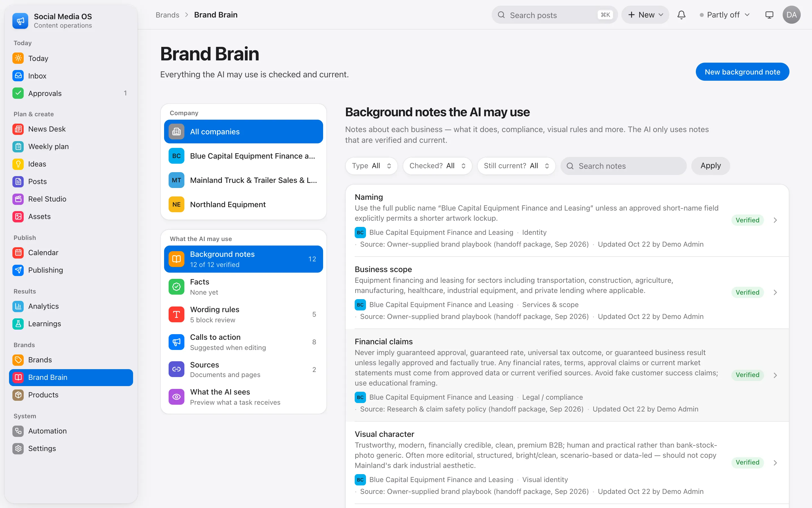Go to News Desk
Screen dimensions: 812x508
click(71, 129)
